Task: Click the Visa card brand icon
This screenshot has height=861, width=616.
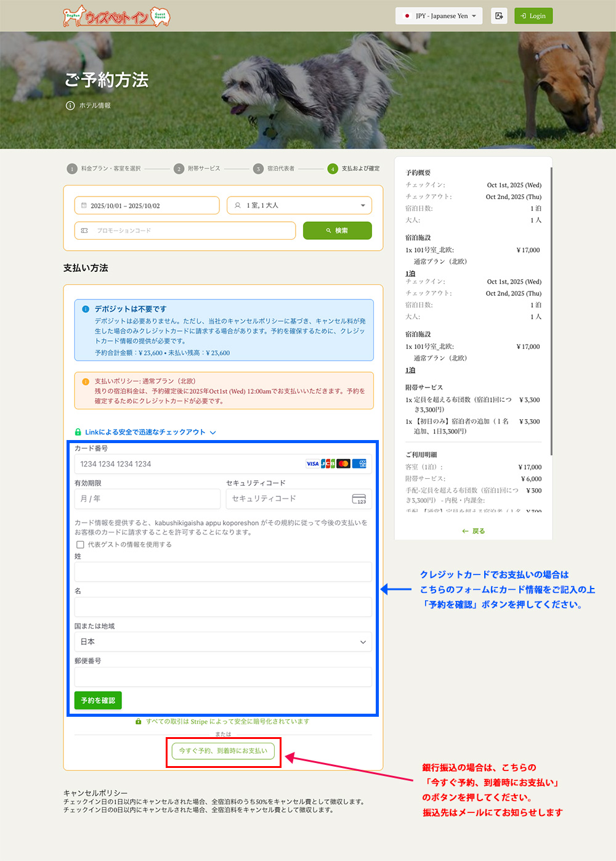Action: click(312, 463)
